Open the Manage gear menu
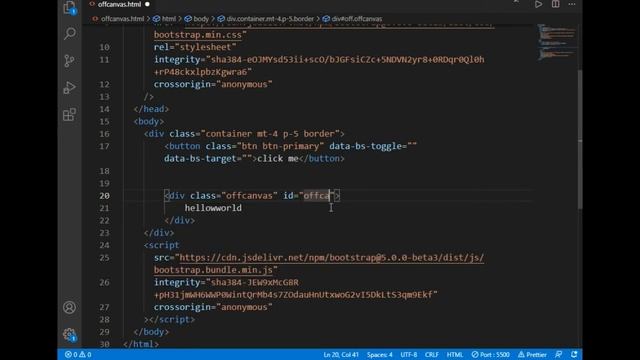 [69, 335]
